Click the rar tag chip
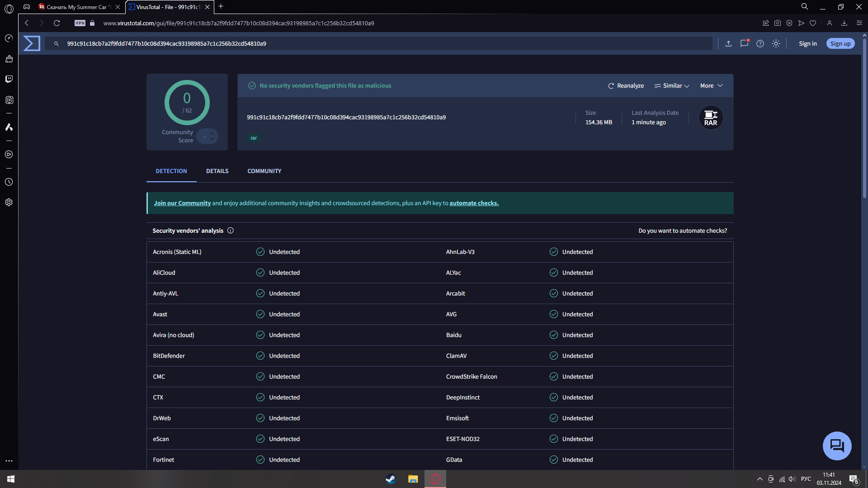The width and height of the screenshot is (868, 488). (x=254, y=138)
